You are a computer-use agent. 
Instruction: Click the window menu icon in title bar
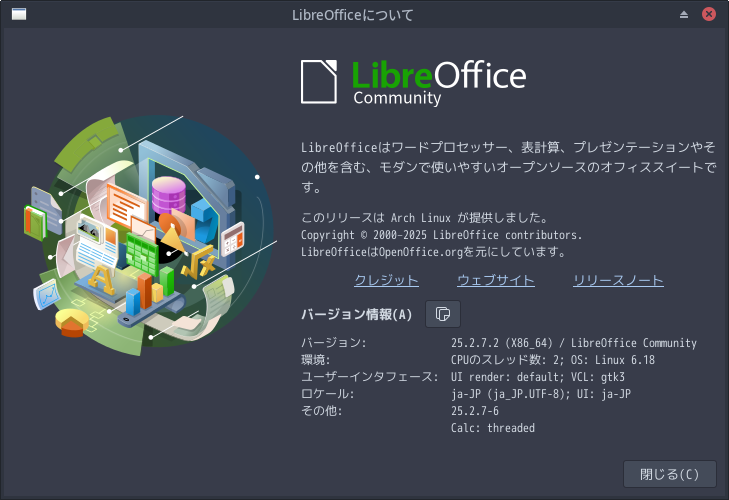click(19, 14)
